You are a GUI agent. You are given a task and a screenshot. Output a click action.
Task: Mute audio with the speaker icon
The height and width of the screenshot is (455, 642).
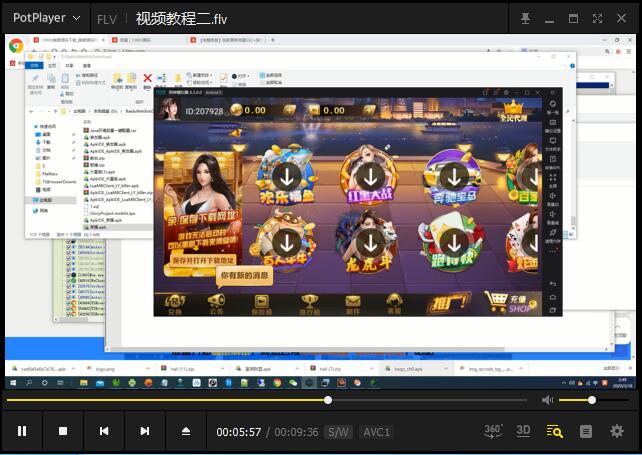click(547, 400)
